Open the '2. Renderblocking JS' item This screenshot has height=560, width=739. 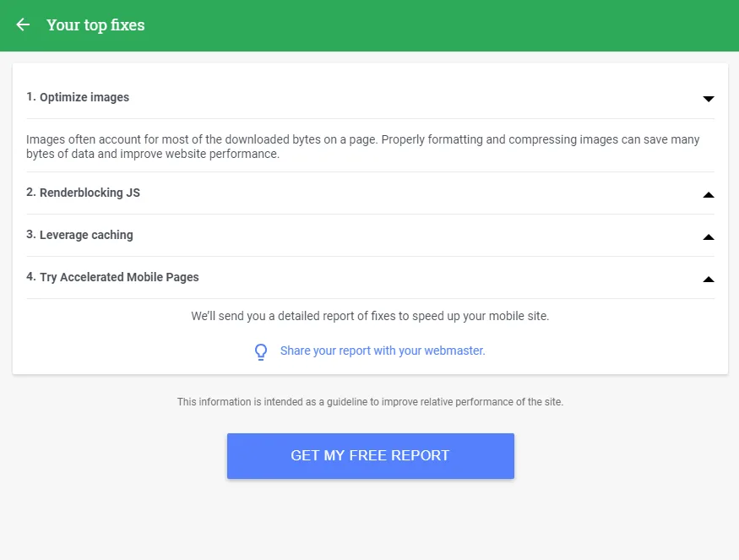83,193
